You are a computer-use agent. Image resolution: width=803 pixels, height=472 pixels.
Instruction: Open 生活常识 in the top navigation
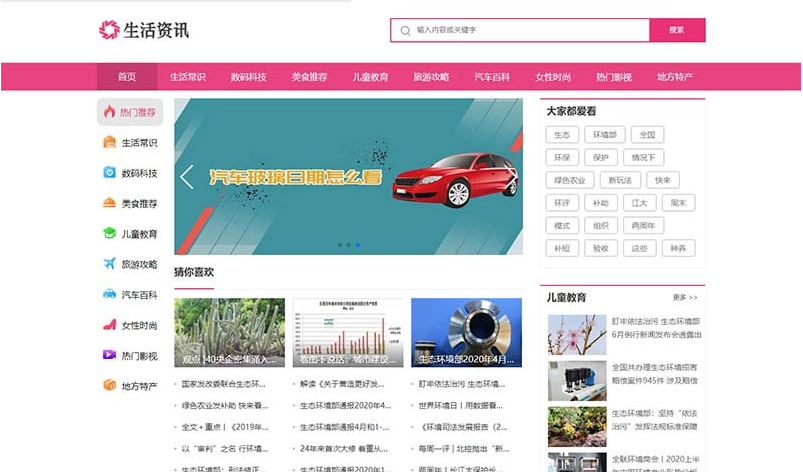[x=188, y=77]
